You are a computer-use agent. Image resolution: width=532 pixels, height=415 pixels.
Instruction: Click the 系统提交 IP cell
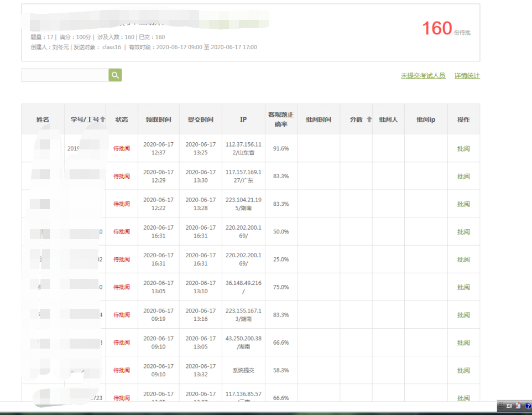pyautogui.click(x=243, y=370)
